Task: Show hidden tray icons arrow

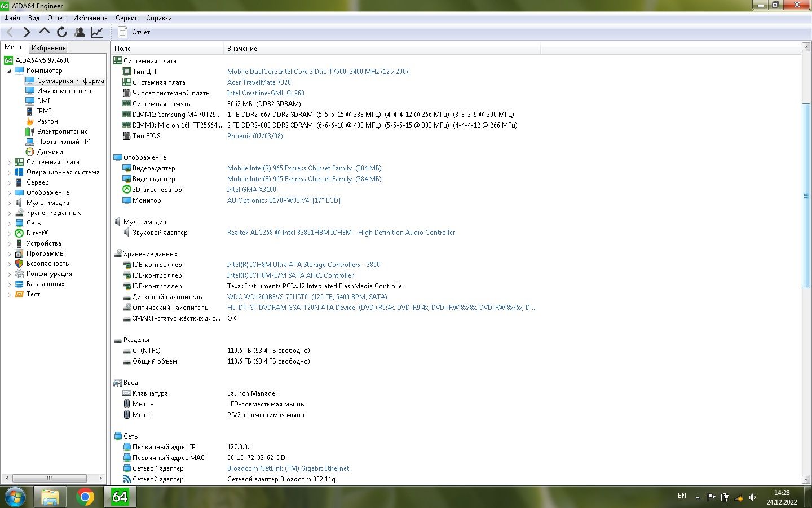Action: click(698, 497)
